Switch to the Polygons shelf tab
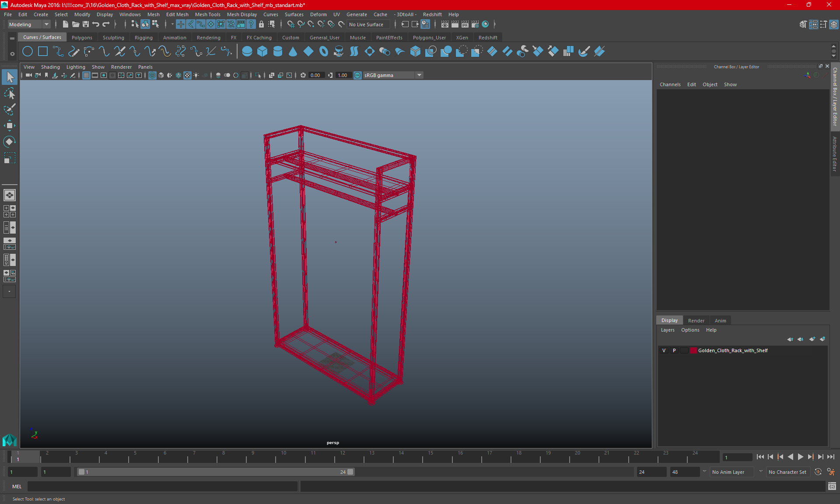This screenshot has height=504, width=840. point(82,38)
